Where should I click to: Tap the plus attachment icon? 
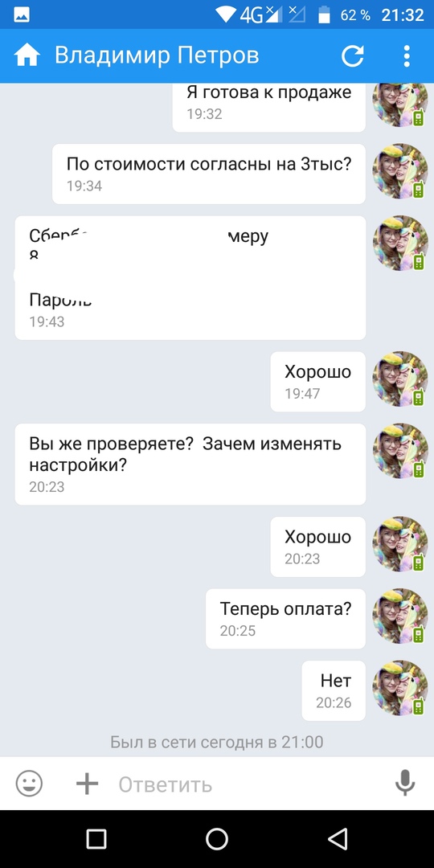pyautogui.click(x=87, y=784)
